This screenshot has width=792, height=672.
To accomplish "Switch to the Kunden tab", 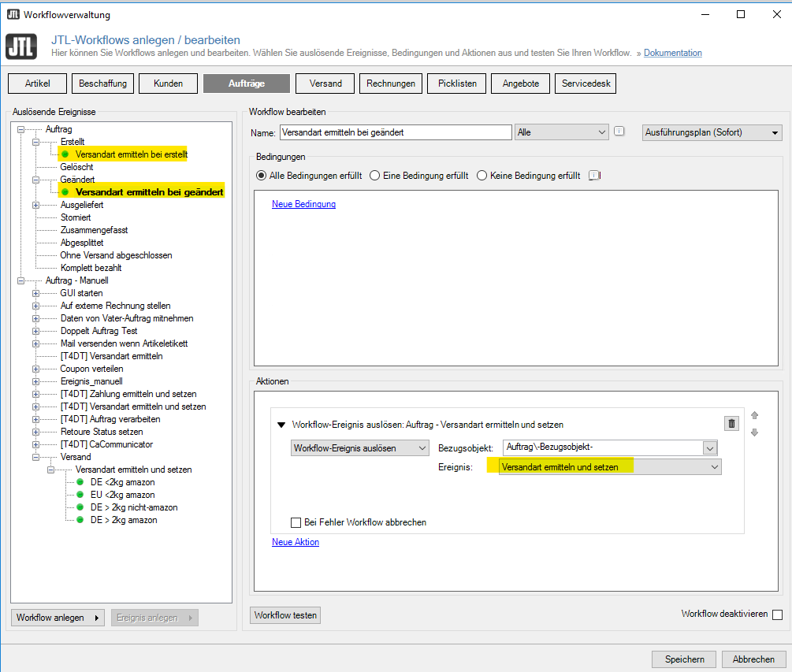I will (168, 84).
